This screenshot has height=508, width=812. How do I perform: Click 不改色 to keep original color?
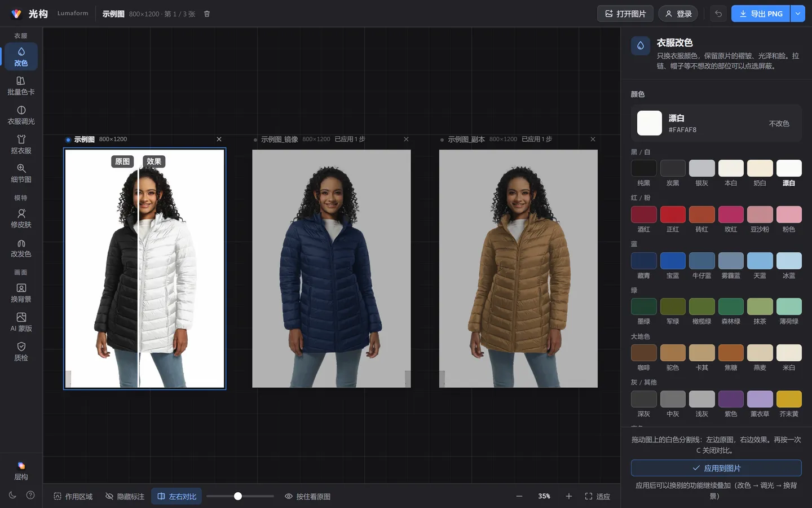(x=779, y=124)
